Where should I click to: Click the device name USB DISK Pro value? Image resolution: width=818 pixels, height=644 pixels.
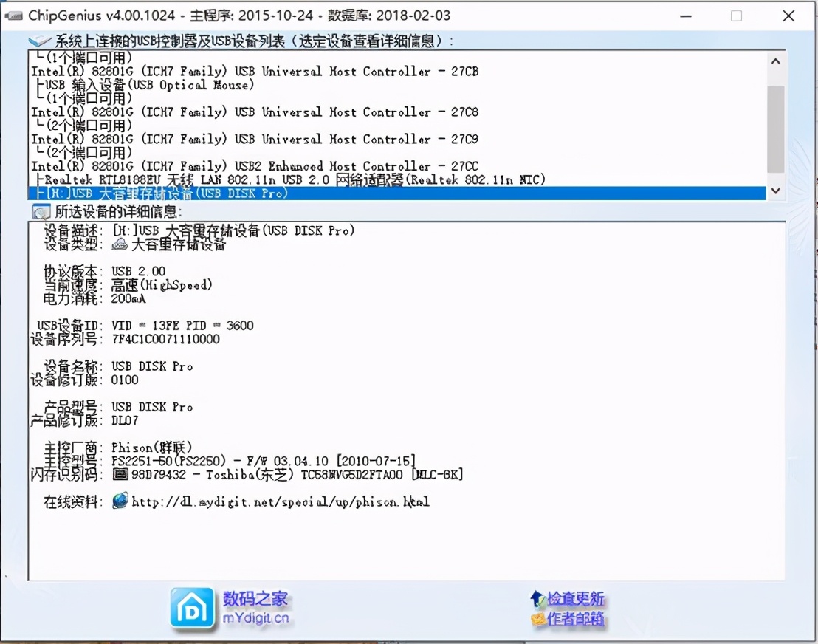click(152, 366)
